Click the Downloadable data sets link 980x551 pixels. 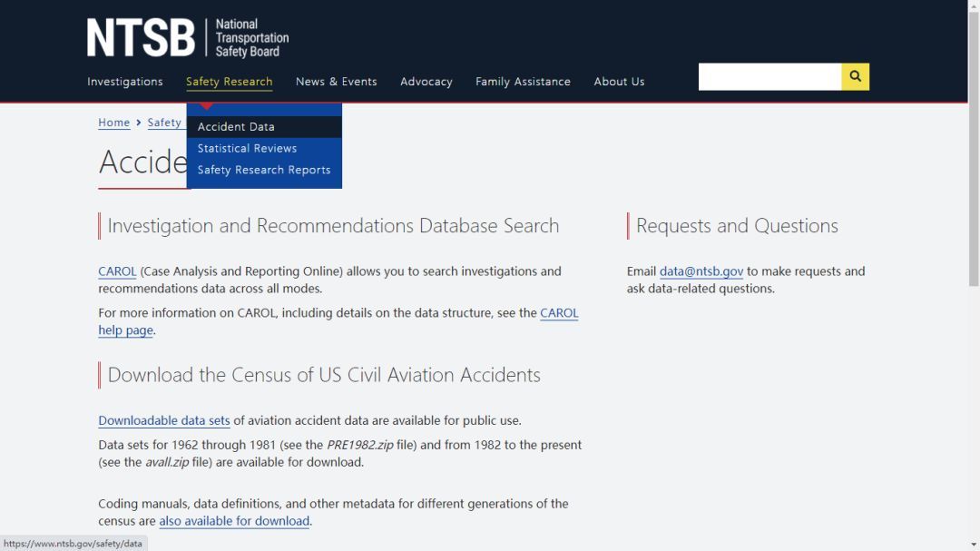click(164, 421)
